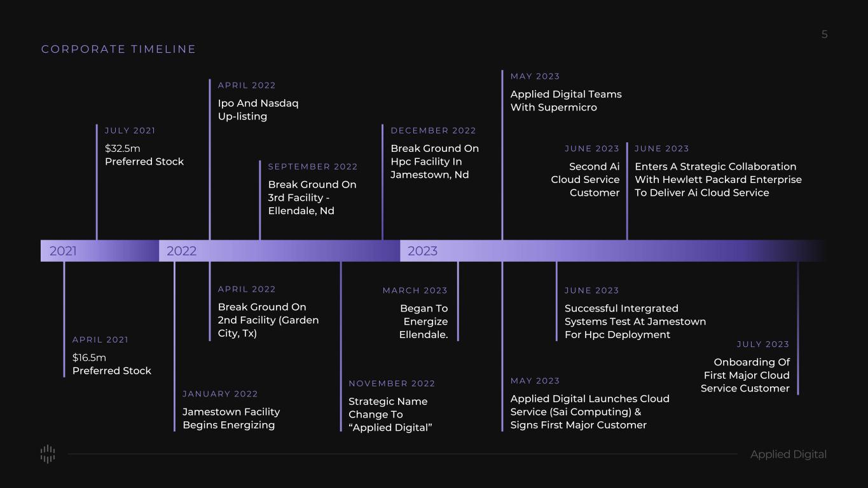Image resolution: width=868 pixels, height=488 pixels.
Task: Click 'MARCH 2023' date label
Action: click(415, 290)
